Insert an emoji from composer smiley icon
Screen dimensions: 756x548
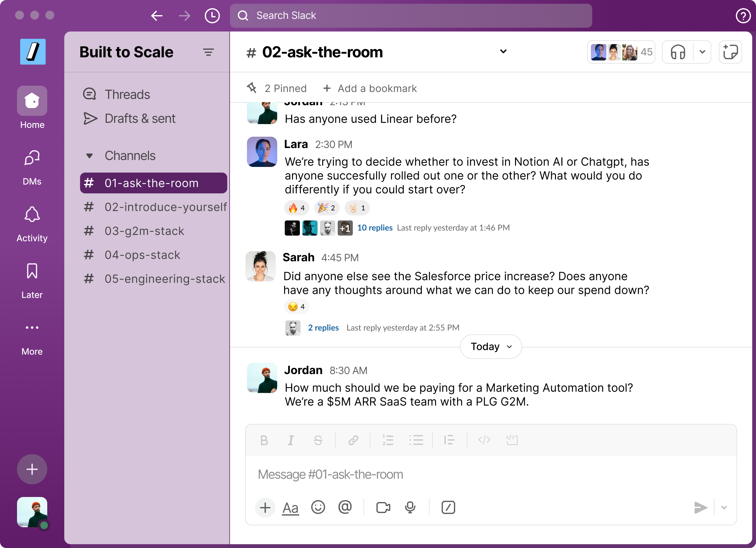[318, 507]
